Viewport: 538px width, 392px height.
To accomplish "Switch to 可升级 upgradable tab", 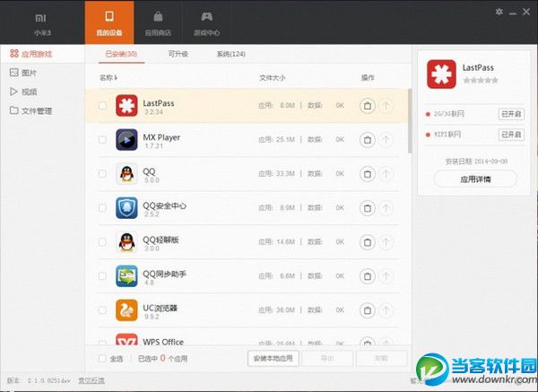I will [178, 54].
